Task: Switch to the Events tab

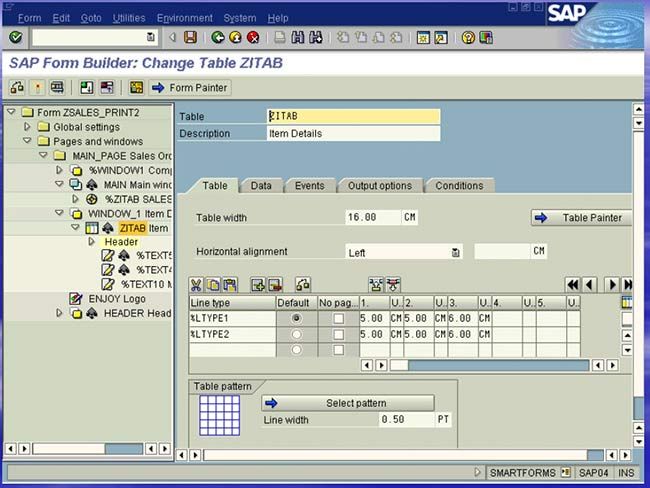Action: tap(309, 186)
